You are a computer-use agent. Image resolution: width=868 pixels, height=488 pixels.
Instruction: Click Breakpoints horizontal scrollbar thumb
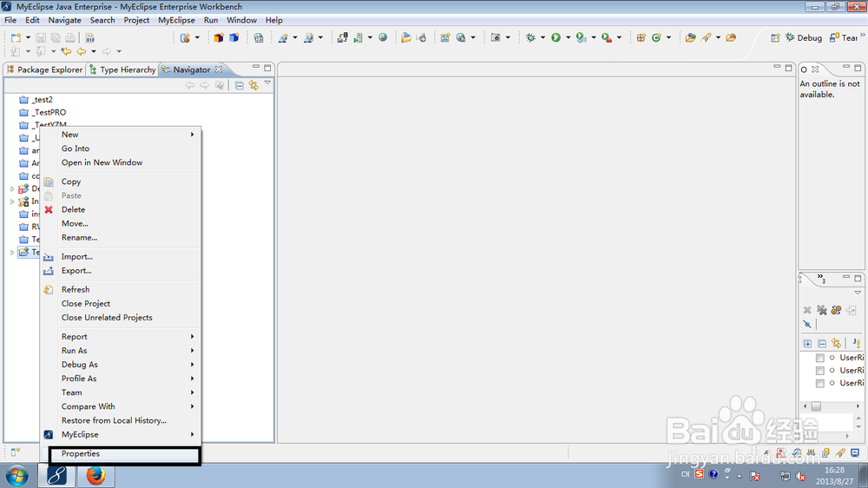816,406
